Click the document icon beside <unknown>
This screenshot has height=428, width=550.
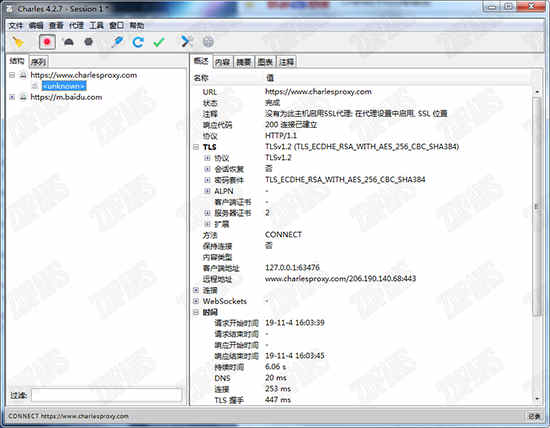click(35, 86)
